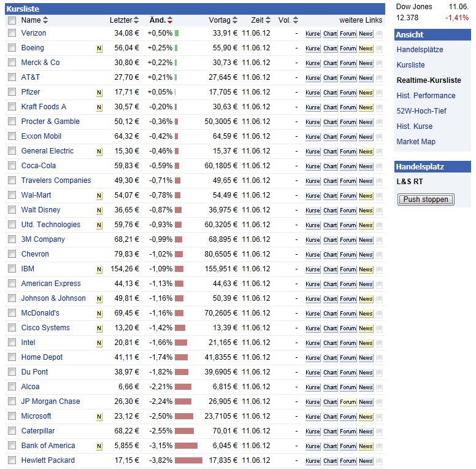Open the N news icon for Johnson & Johnson
Screen dimensions: 476x469
click(99, 299)
